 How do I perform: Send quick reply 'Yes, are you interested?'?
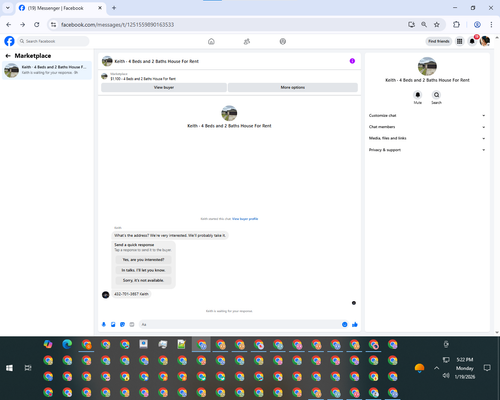click(143, 260)
